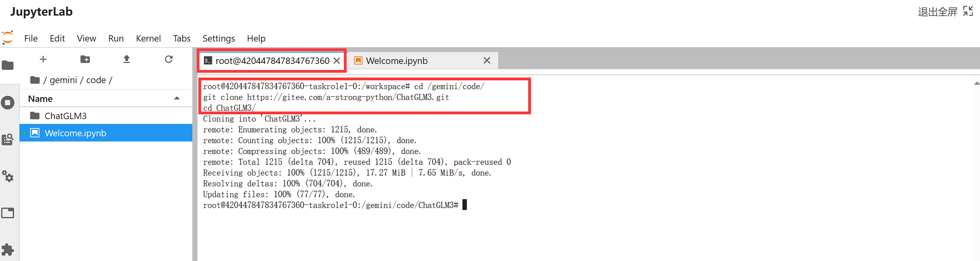
Task: Open the Kernel menu
Action: (x=148, y=38)
